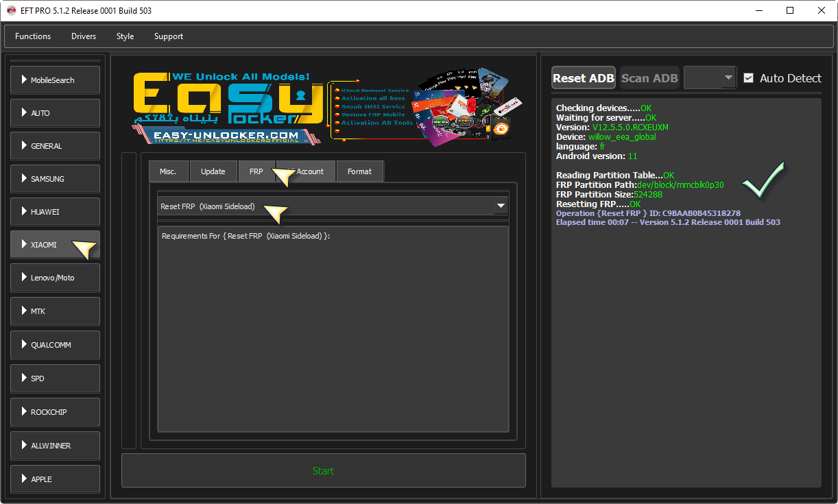Screen dimensions: 838x504
Task: Expand the GENERAL category
Action: [x=56, y=146]
